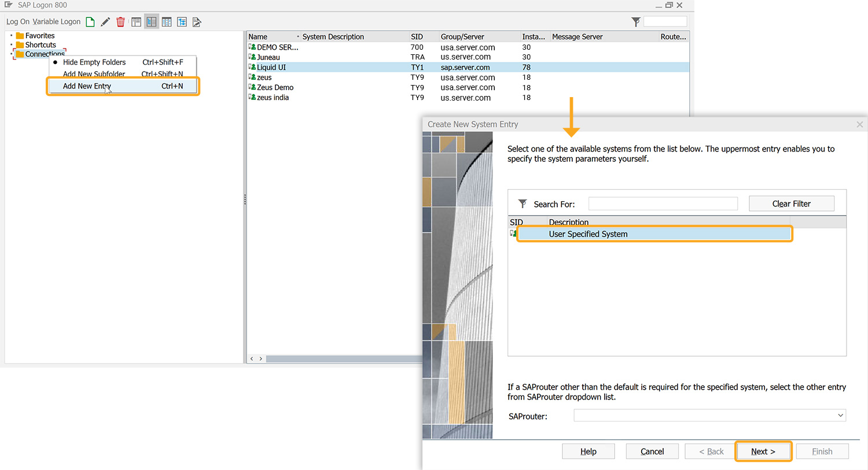Click the edit-document icon at toolbar end
Screen dimensions: 868x470
pyautogui.click(x=197, y=22)
